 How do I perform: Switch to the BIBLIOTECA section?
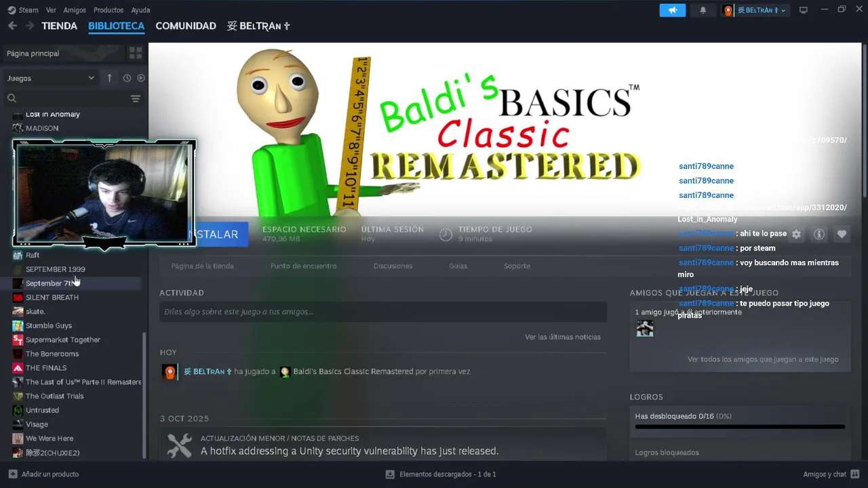116,26
